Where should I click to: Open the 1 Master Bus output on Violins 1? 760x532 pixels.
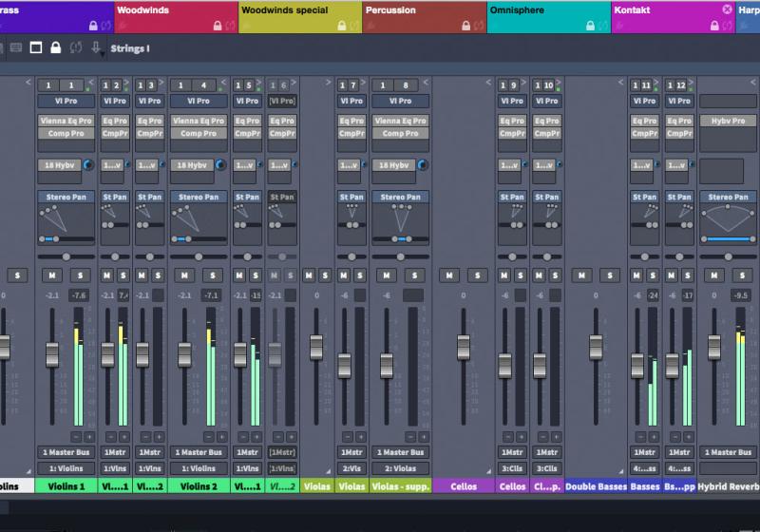pyautogui.click(x=66, y=452)
